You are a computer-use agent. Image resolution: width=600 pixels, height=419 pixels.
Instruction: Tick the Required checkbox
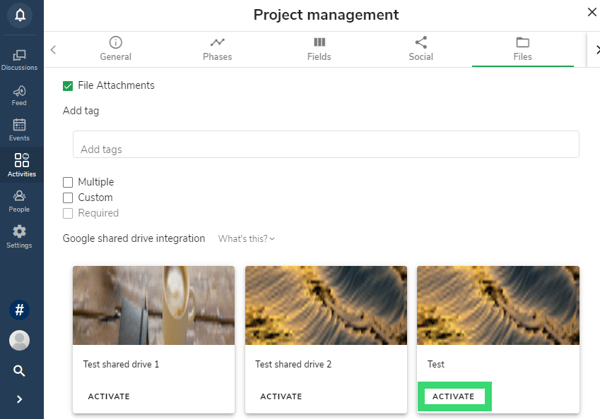[x=68, y=213]
